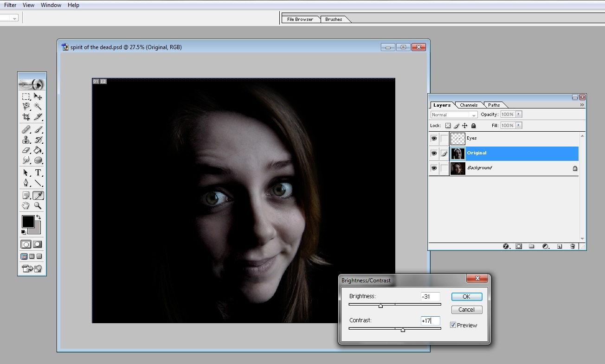The width and height of the screenshot is (605, 364).
Task: Toggle link box on Eyes layer
Action: click(444, 138)
